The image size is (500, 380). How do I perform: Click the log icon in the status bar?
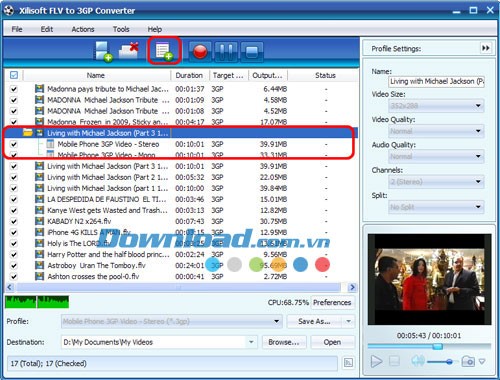(x=348, y=363)
